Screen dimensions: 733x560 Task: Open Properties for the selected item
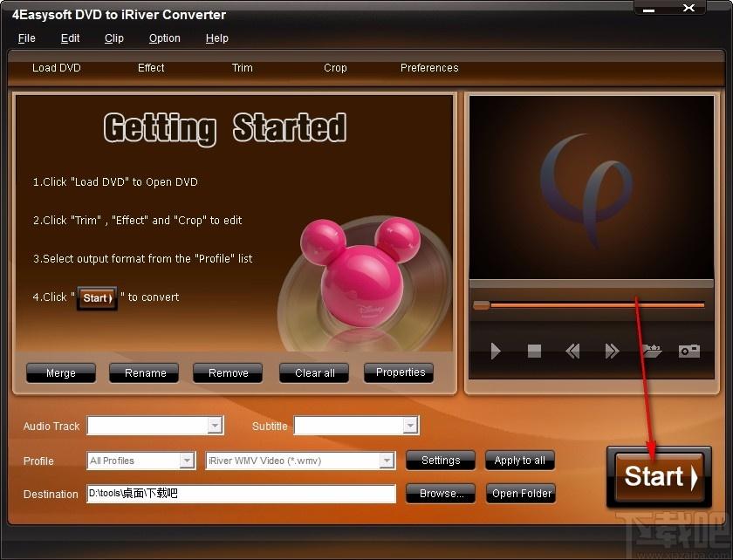pyautogui.click(x=401, y=372)
